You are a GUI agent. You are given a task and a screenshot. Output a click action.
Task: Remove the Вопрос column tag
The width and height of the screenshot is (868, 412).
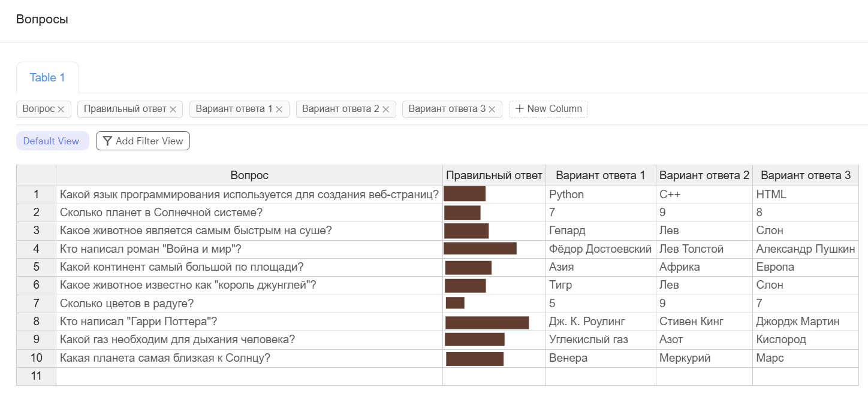click(x=61, y=110)
